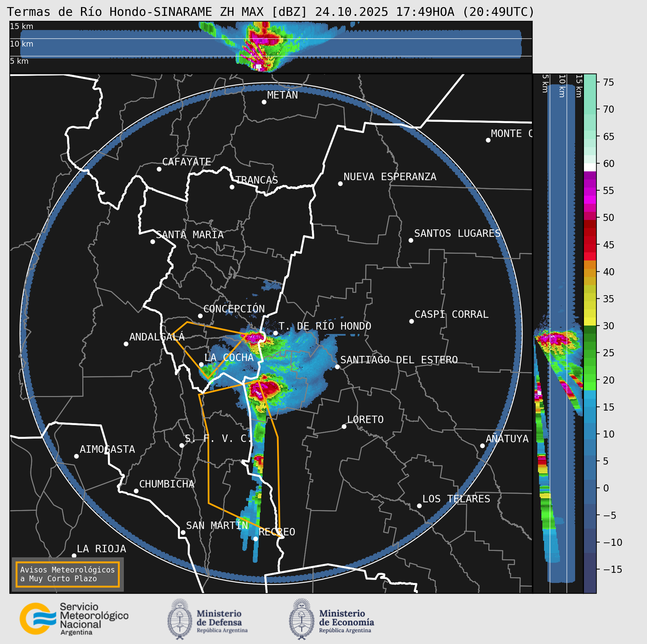Viewport: 647px width, 644px height.
Task: Click the METÁN label text
Action: [282, 95]
